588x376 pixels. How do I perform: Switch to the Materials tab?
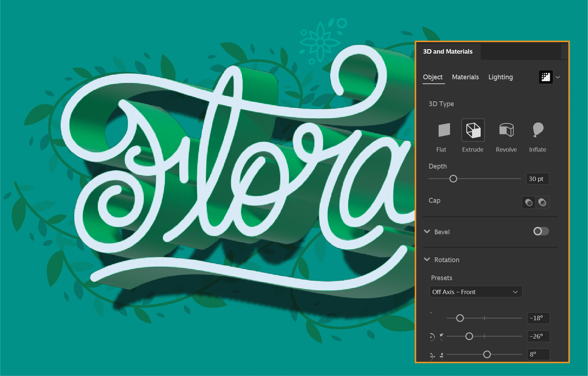point(465,77)
